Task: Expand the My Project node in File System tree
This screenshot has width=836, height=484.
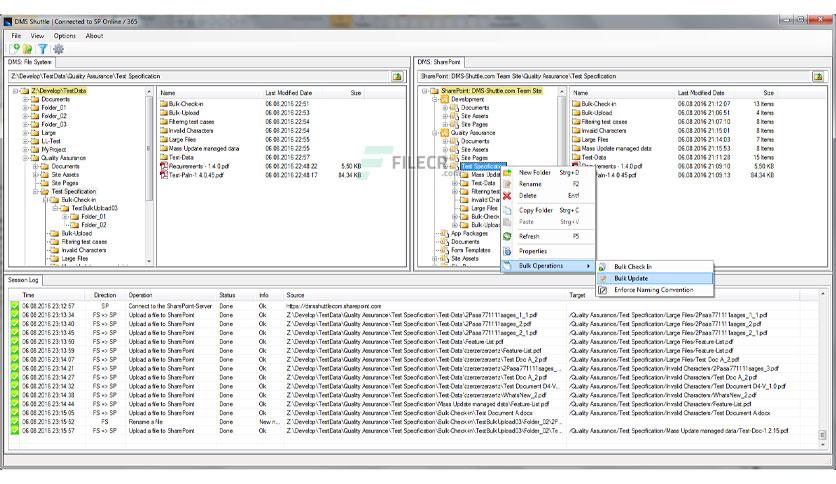Action: pos(25,150)
